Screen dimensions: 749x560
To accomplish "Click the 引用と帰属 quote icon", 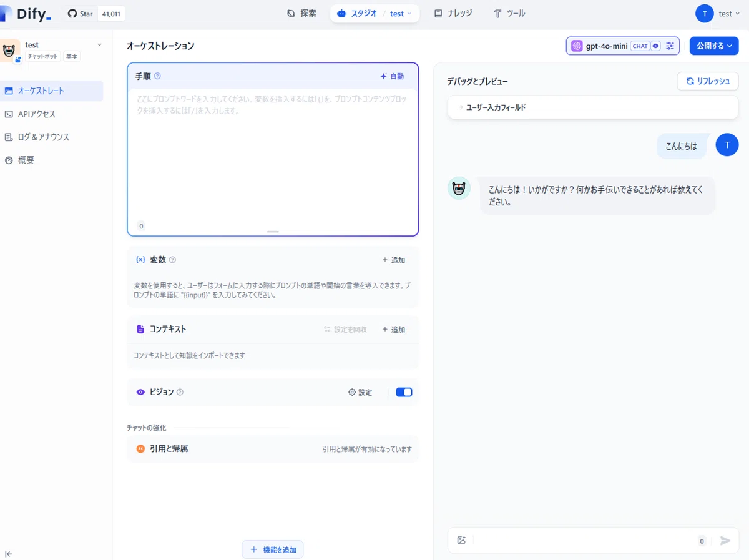I will tap(140, 448).
